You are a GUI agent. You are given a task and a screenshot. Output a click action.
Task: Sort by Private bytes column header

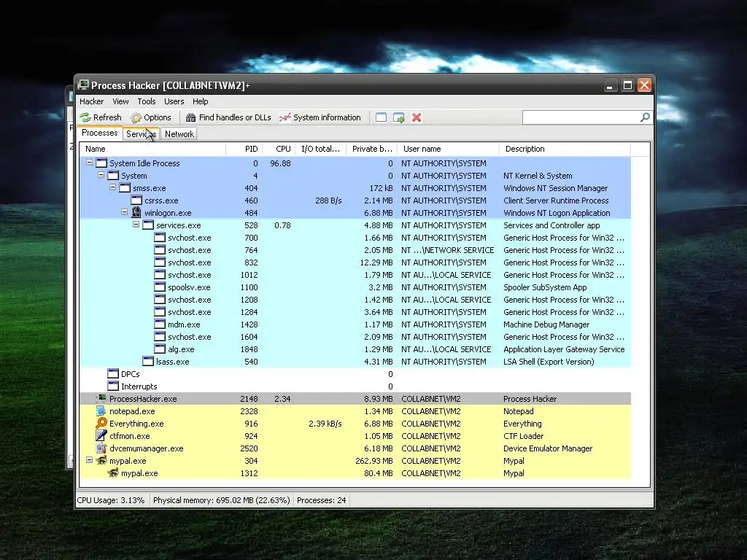click(371, 149)
